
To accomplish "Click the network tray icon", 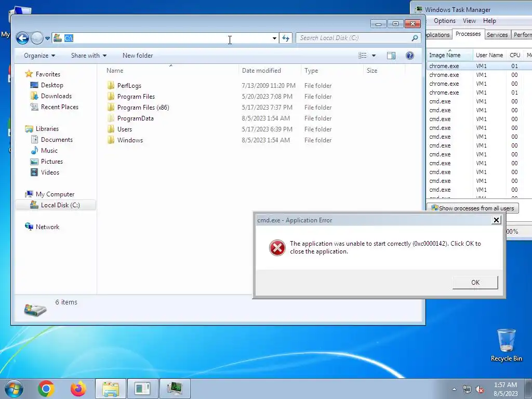I will (x=467, y=390).
